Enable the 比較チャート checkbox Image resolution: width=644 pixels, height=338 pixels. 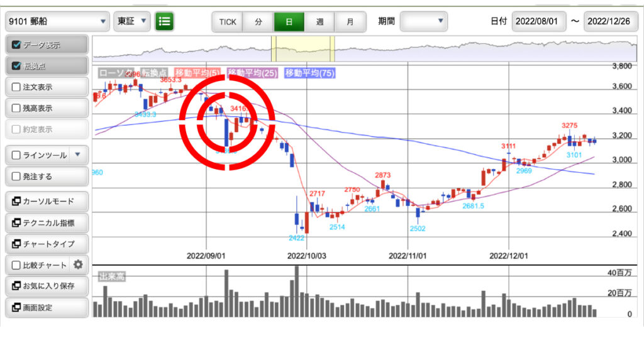click(16, 265)
